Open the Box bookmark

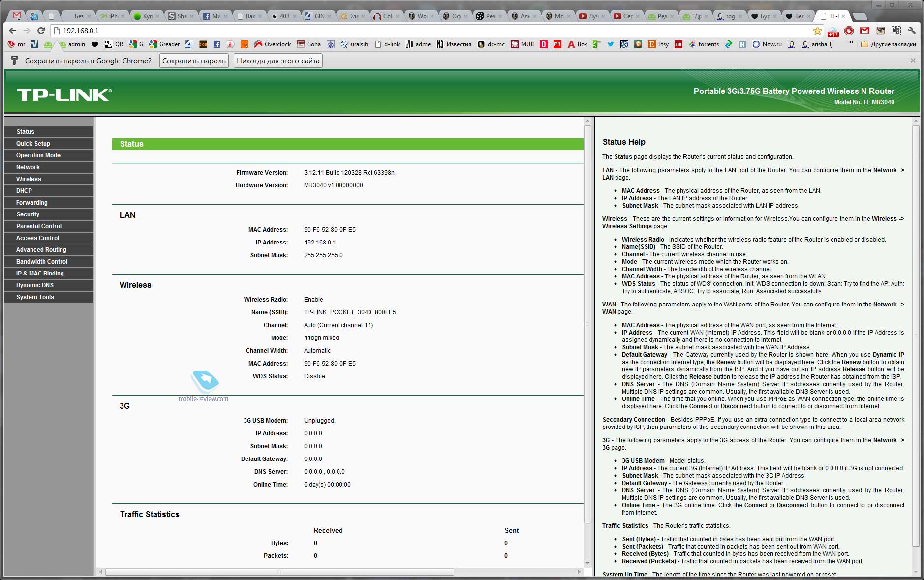(578, 44)
